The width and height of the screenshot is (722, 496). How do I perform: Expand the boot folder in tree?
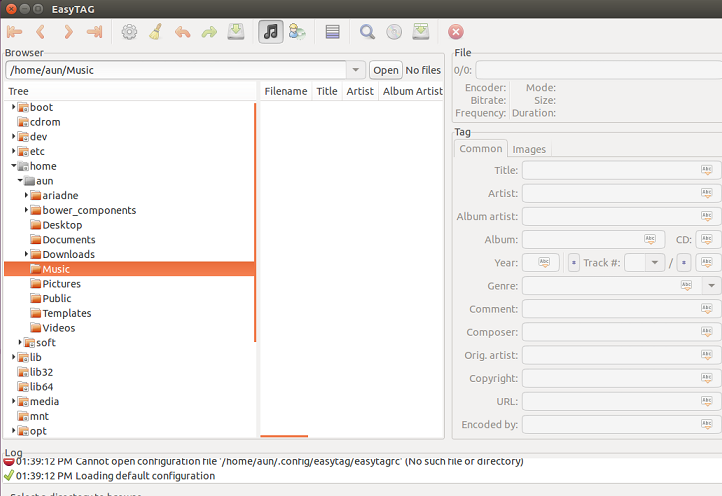13,107
